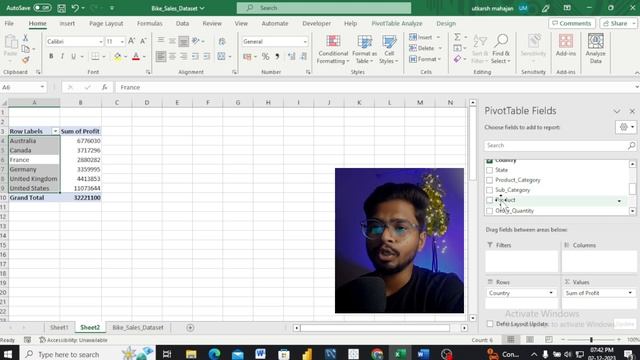Collapse PivotTable Fields pane chevron
Screen dimensions: 640x360
coord(616,111)
